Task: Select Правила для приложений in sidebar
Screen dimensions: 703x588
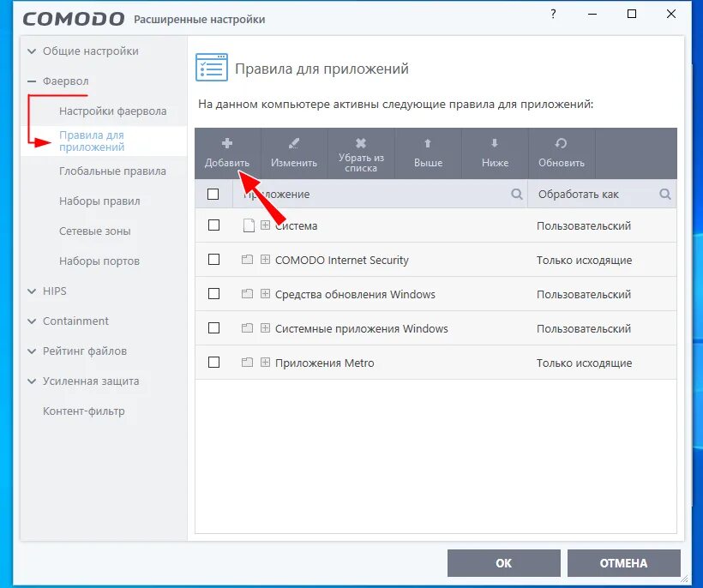Action: pyautogui.click(x=92, y=141)
